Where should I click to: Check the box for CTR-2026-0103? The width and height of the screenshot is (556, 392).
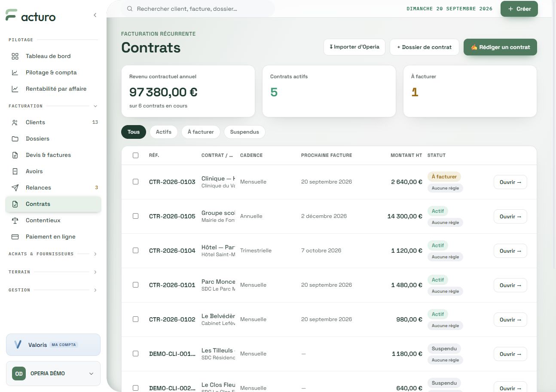(x=135, y=182)
